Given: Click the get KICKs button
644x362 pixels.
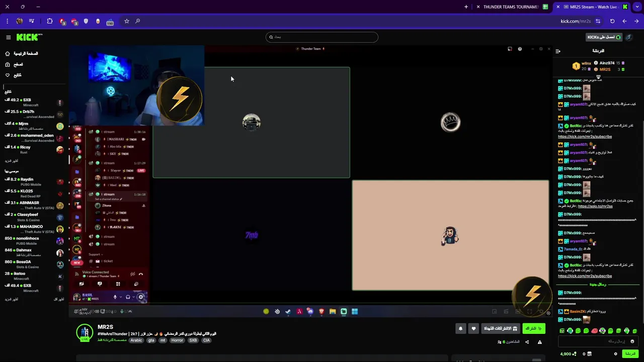Looking at the screenshot, I should tap(604, 37).
